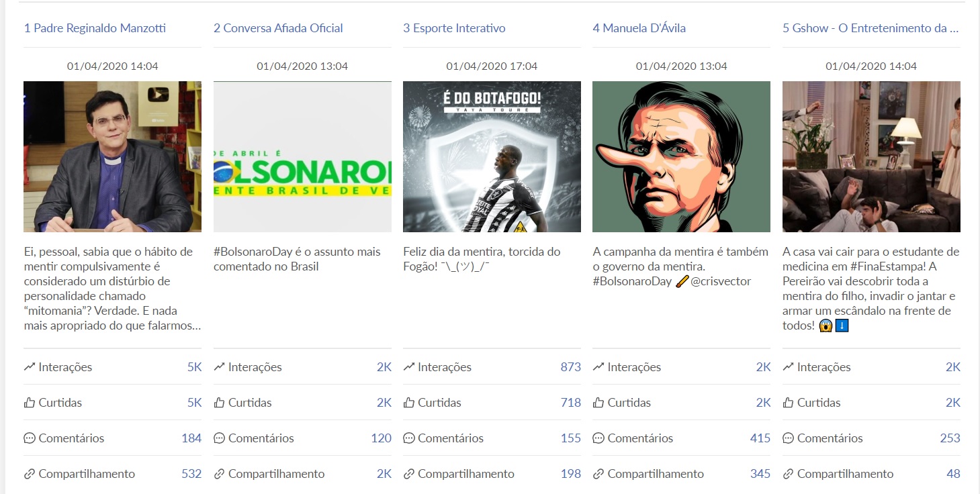Open the priest photo thumbnail
This screenshot has width=980, height=494.
click(112, 156)
